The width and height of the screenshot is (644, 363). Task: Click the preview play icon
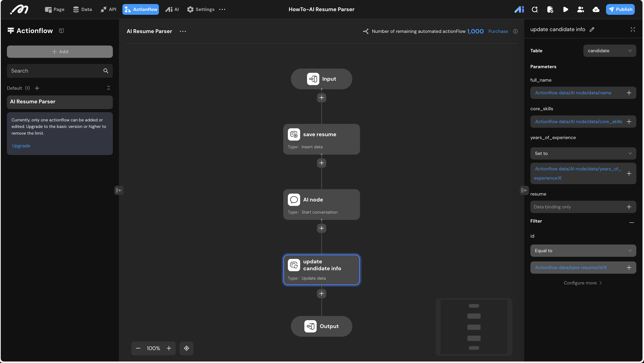point(565,9)
